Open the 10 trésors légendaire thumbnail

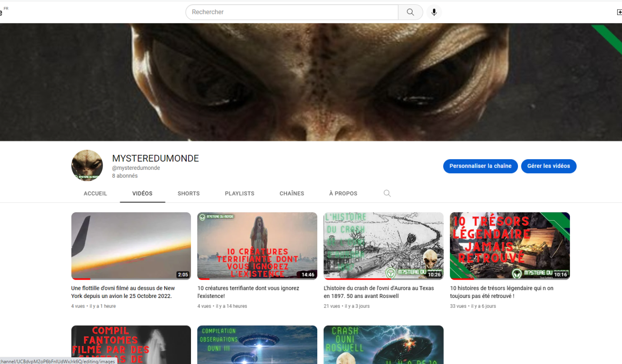pos(510,246)
